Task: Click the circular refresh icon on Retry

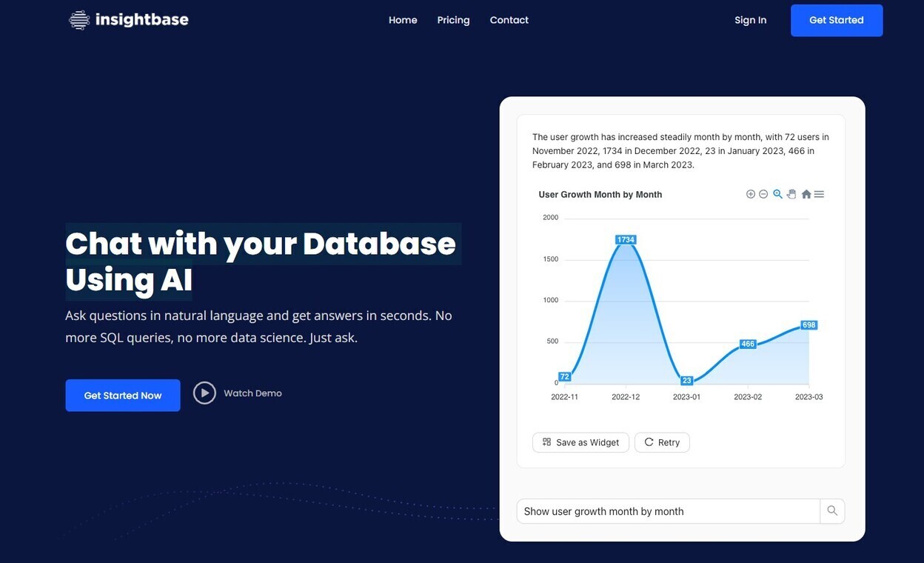Action: coord(648,442)
